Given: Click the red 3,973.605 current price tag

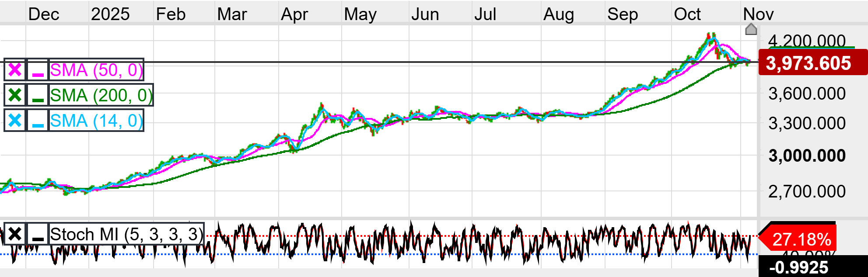Looking at the screenshot, I should (812, 63).
